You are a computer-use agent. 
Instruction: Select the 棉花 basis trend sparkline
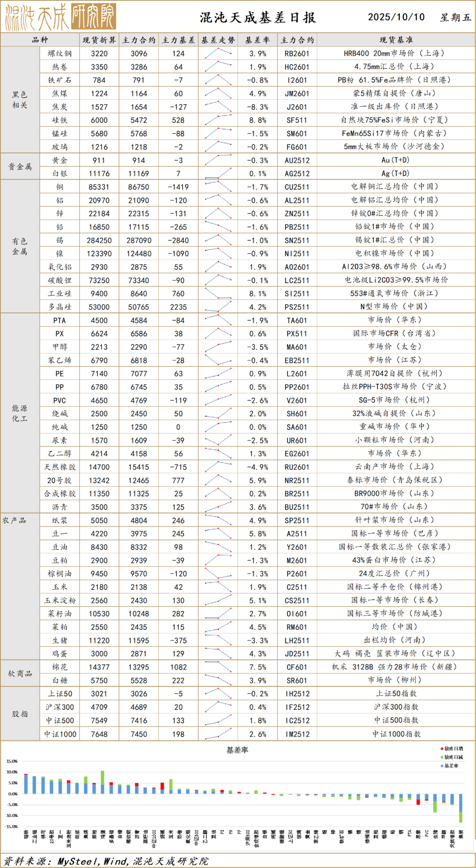(x=218, y=667)
